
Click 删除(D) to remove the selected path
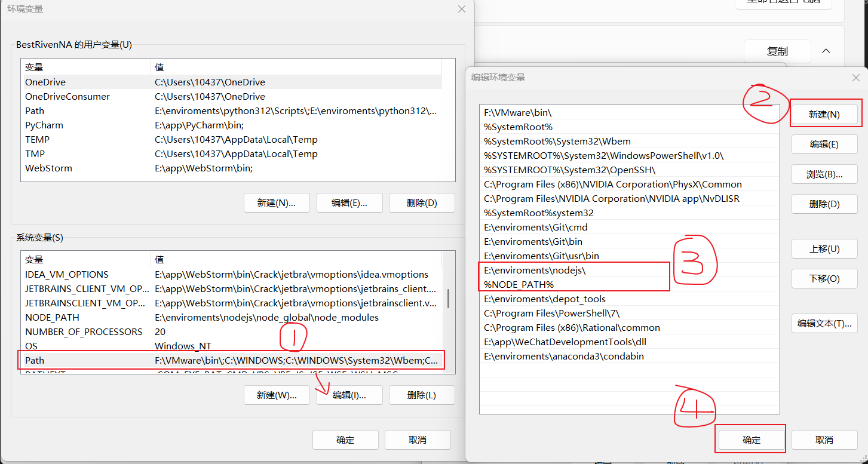[x=824, y=204]
